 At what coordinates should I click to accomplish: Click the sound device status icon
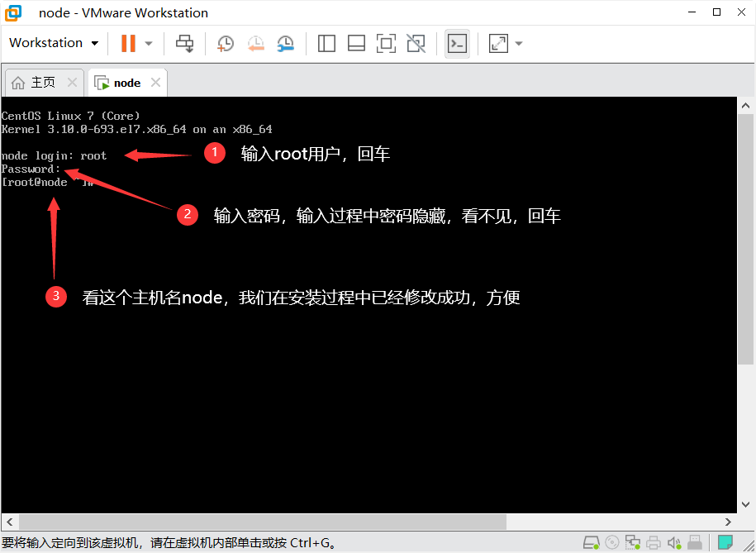click(673, 542)
